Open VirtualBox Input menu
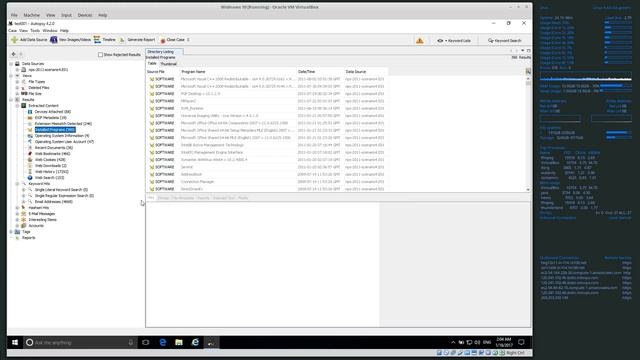Viewport: 640px width, 360px height. [x=66, y=15]
